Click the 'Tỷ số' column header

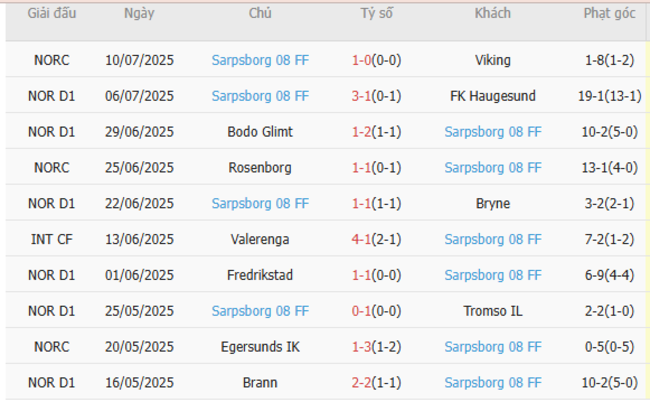pyautogui.click(x=376, y=14)
